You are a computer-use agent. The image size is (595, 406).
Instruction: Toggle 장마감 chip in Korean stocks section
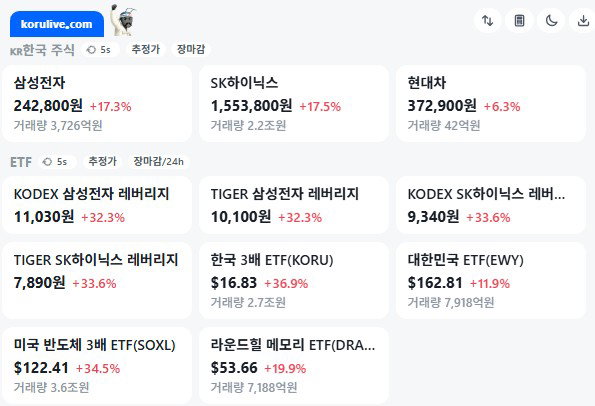point(191,49)
